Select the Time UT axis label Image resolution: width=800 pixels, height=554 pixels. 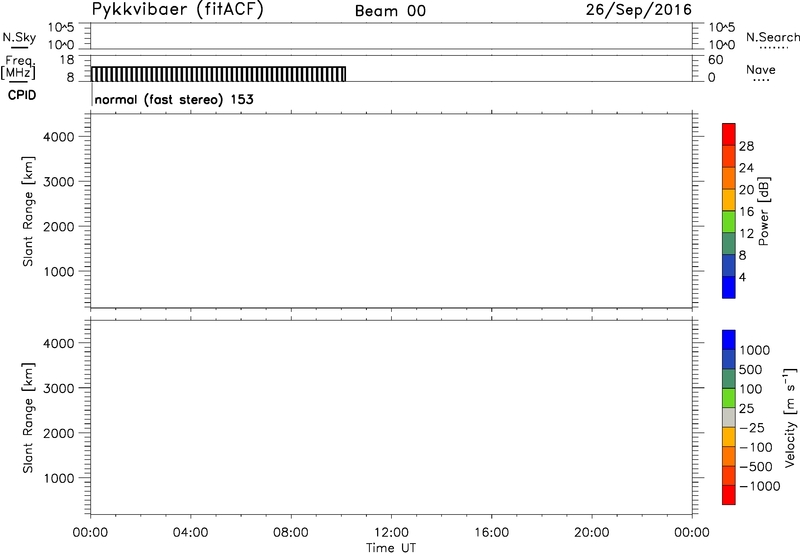(x=391, y=548)
